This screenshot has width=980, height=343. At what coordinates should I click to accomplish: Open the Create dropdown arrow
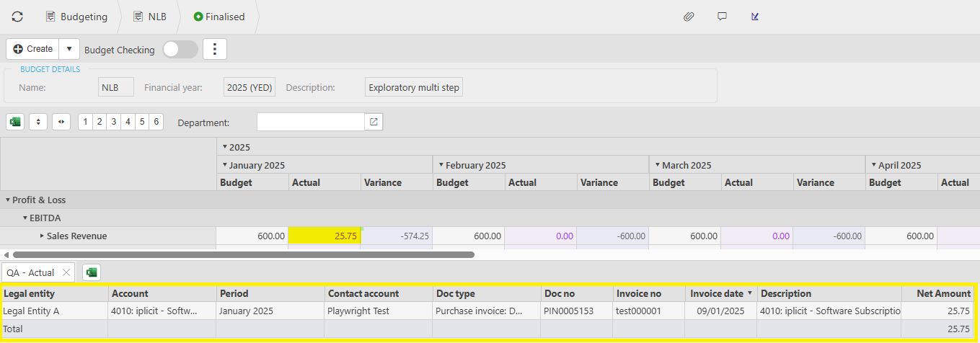click(69, 49)
